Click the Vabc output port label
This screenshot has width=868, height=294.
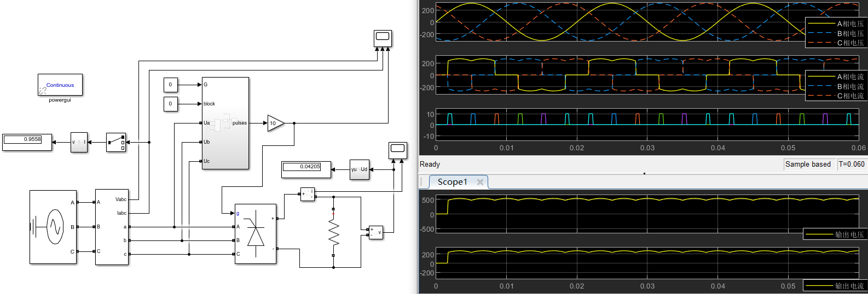tap(121, 199)
